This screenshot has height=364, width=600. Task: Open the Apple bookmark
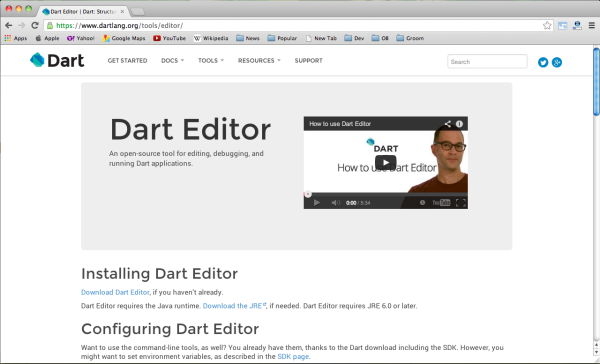[x=47, y=38]
